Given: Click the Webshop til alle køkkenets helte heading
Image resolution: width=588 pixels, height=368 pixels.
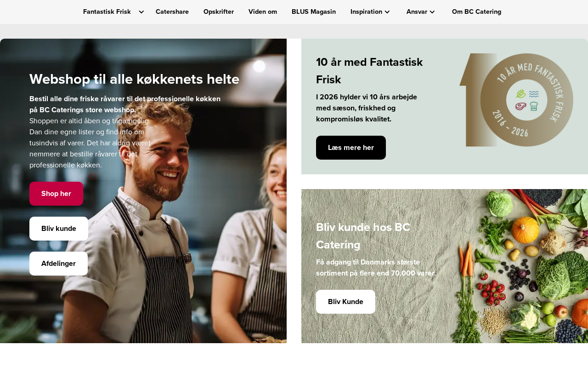Looking at the screenshot, I should pyautogui.click(x=134, y=79).
